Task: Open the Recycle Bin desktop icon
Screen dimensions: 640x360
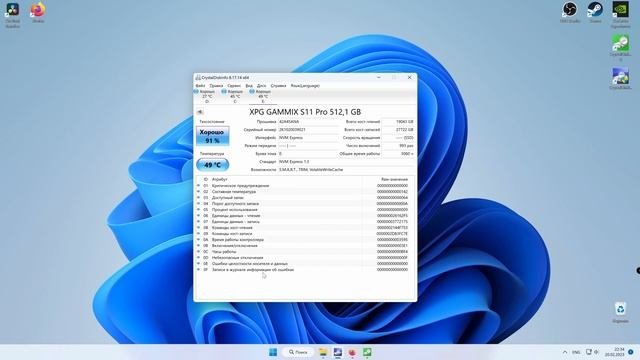Action: pyautogui.click(x=620, y=312)
